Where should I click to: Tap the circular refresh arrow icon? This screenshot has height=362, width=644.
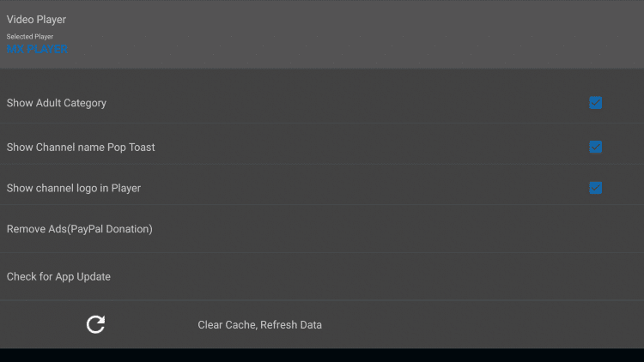click(95, 324)
